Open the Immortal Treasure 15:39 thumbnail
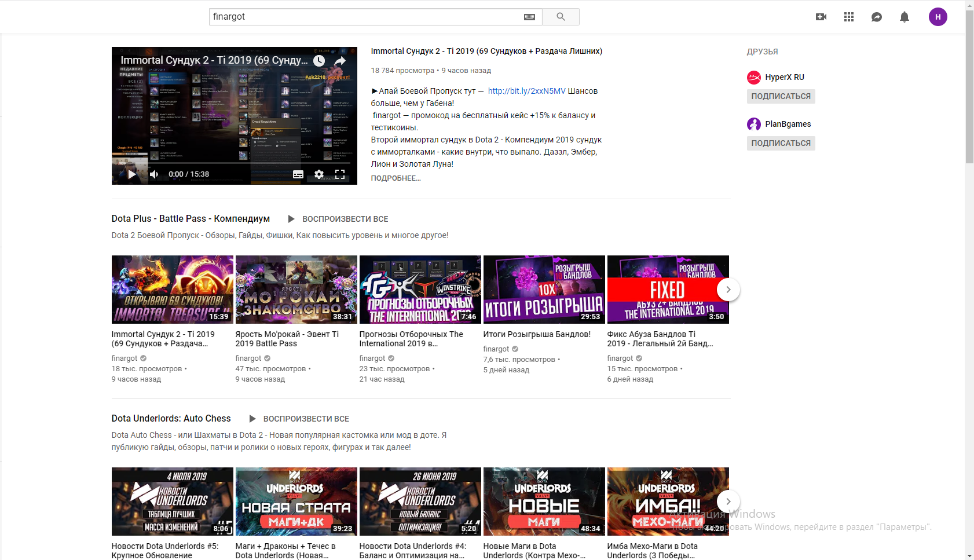This screenshot has height=560, width=974. tap(173, 290)
